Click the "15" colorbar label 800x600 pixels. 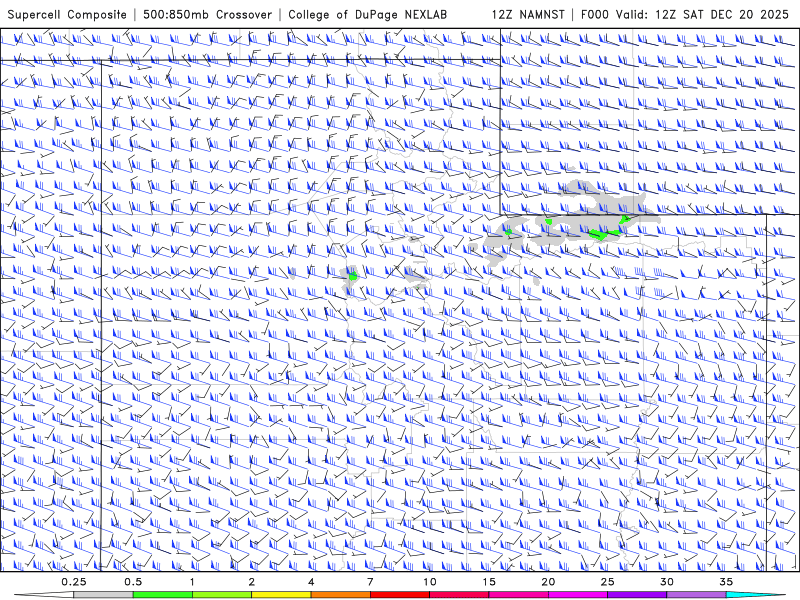[x=489, y=582]
